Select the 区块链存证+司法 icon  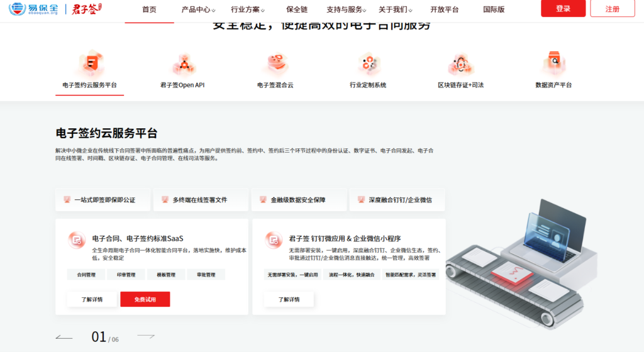(x=461, y=64)
